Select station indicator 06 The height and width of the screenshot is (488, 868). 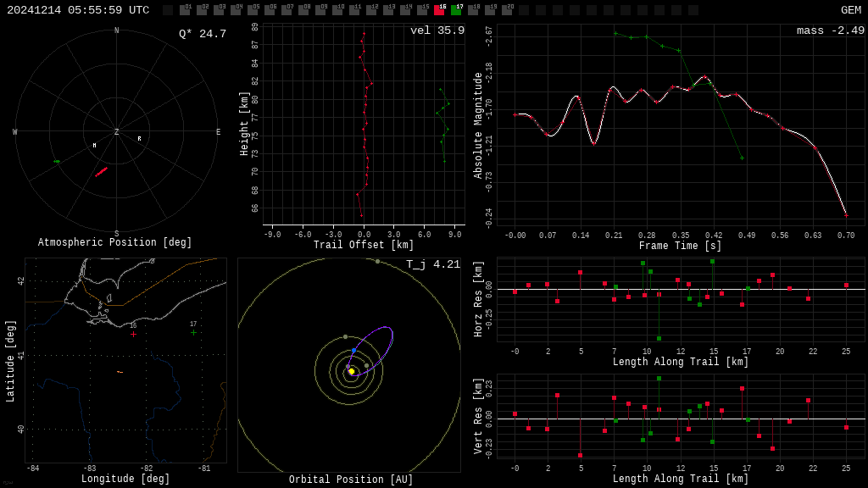tap(270, 9)
